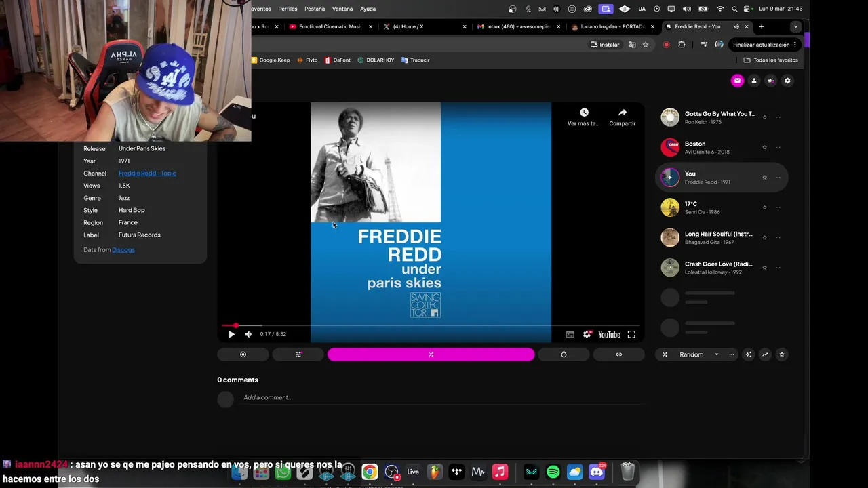868x488 pixels.
Task: Select the Boston track by Avi Granite 6
Action: coord(722,147)
